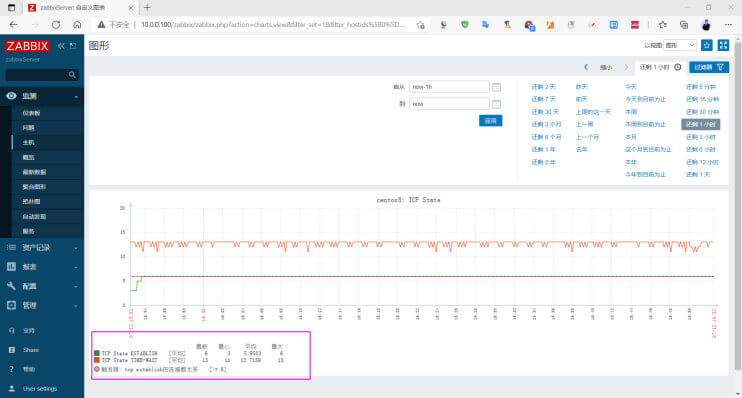The image size is (742, 398).
Task: Click the 还剩 1 小时 time selector tab
Action: click(661, 67)
